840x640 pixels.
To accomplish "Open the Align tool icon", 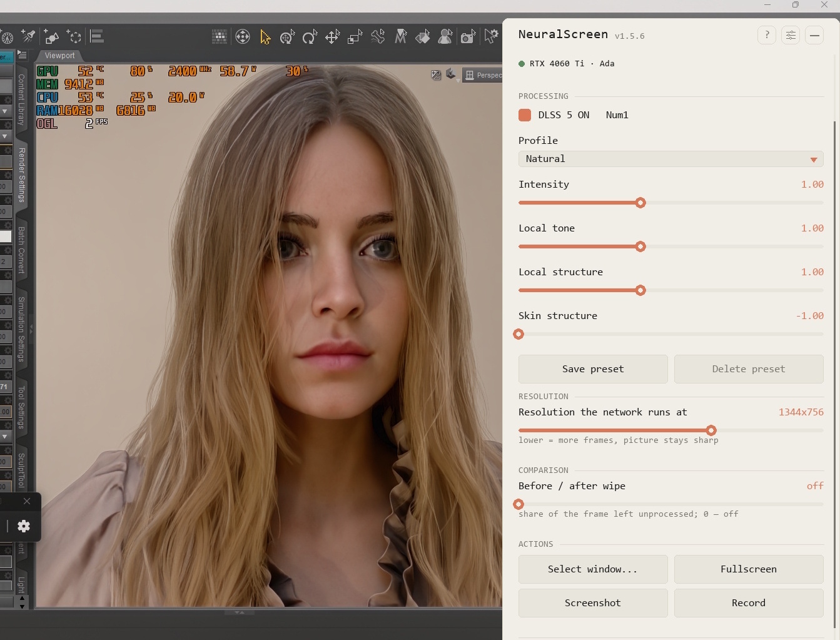I will [97, 36].
